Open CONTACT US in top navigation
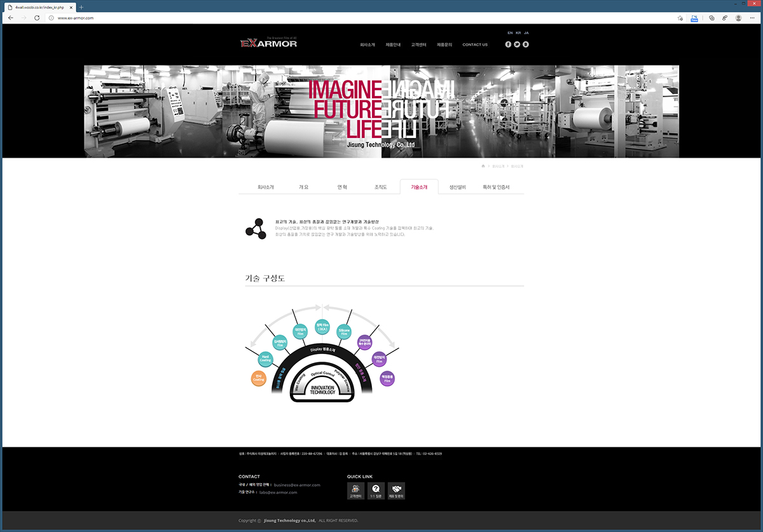The height and width of the screenshot is (532, 763). point(475,44)
